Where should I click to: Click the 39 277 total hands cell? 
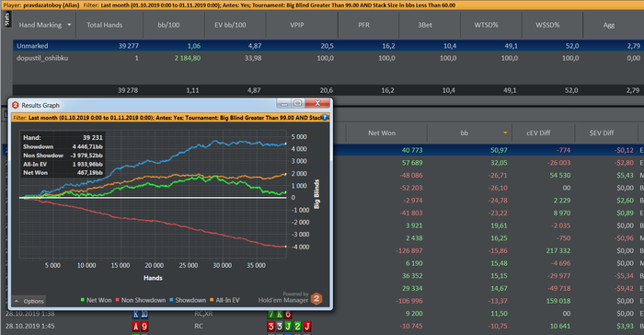pyautogui.click(x=128, y=46)
